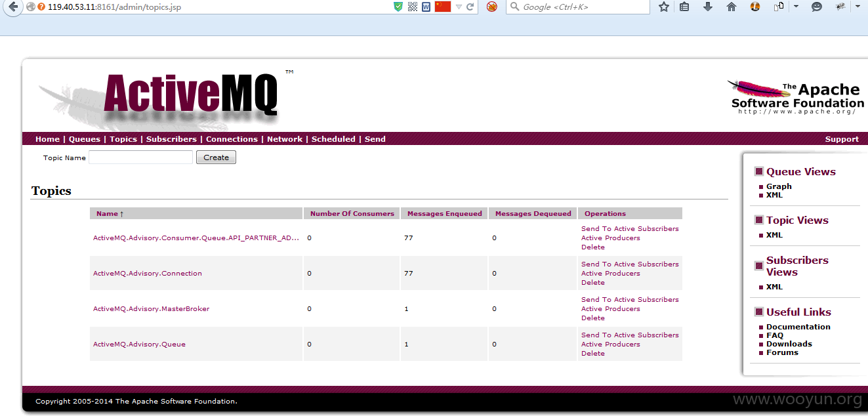The image size is (868, 418).
Task: Go to the browser home page icon
Action: click(x=732, y=7)
